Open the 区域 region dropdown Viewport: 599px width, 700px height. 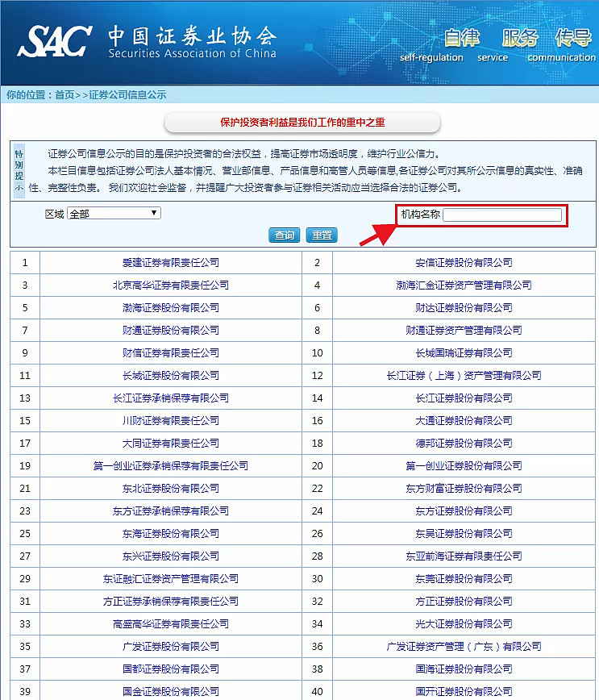114,214
